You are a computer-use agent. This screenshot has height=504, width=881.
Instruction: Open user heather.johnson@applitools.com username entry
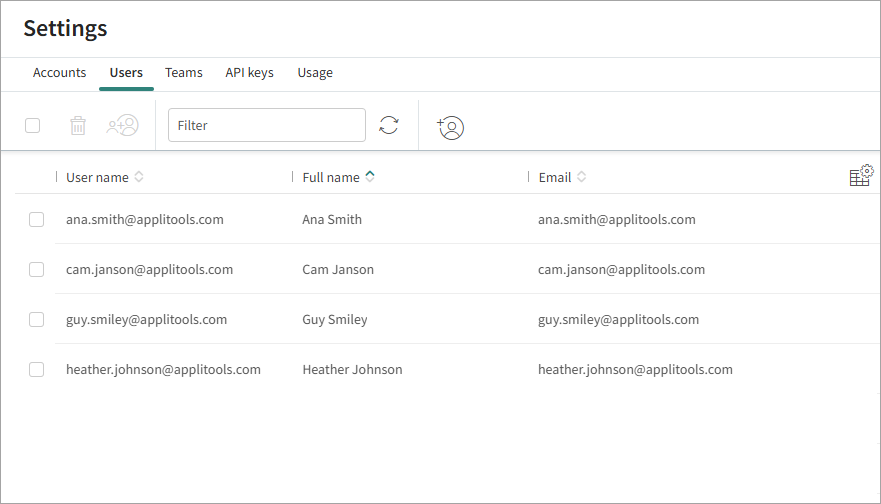click(163, 370)
